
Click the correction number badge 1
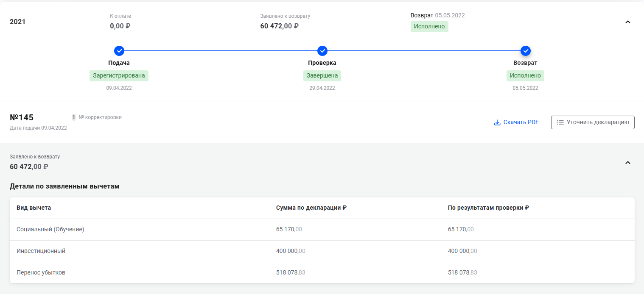(73, 117)
